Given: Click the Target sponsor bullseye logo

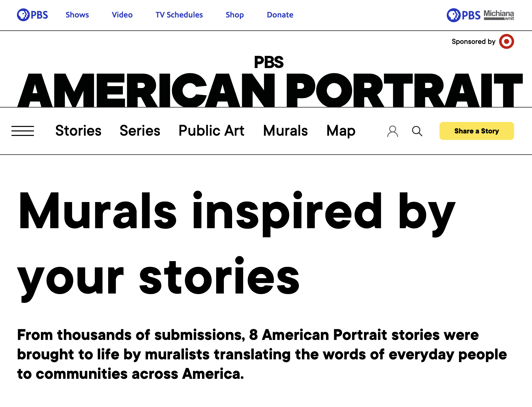Looking at the screenshot, I should click(506, 41).
